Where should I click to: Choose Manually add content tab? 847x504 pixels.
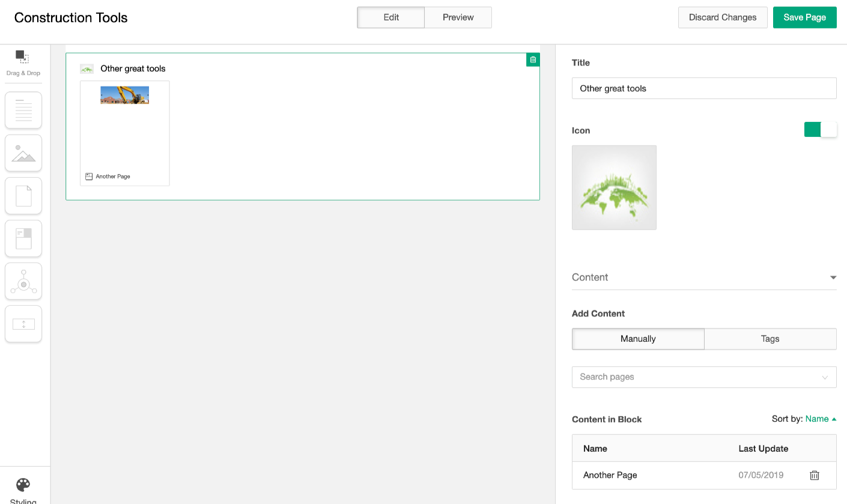point(638,339)
